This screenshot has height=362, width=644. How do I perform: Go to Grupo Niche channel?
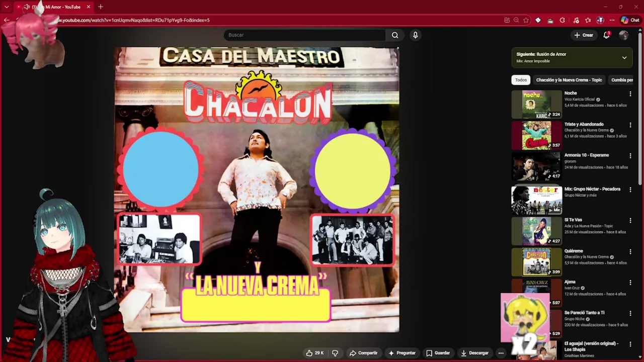click(x=575, y=319)
